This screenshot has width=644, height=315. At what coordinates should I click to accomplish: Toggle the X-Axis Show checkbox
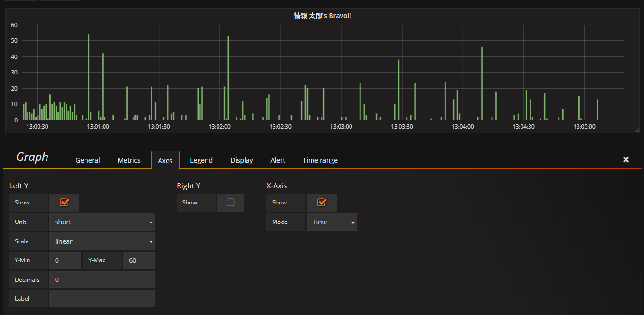(322, 203)
